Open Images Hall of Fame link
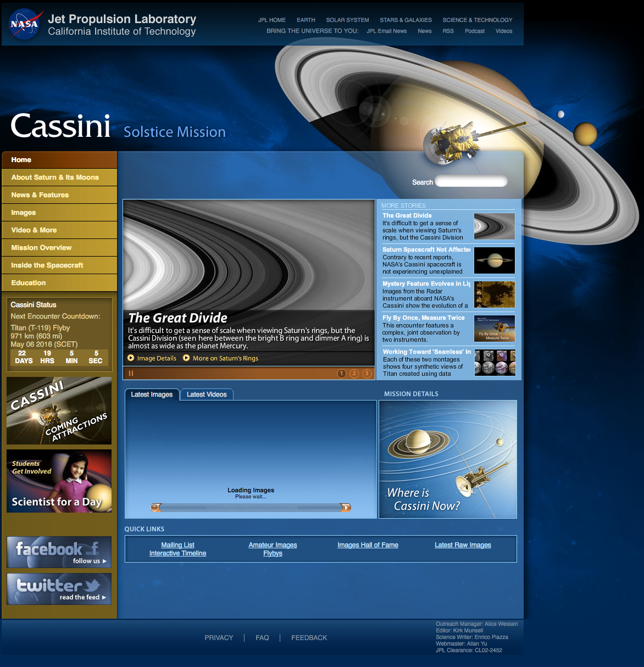Image resolution: width=644 pixels, height=667 pixels. [x=368, y=545]
